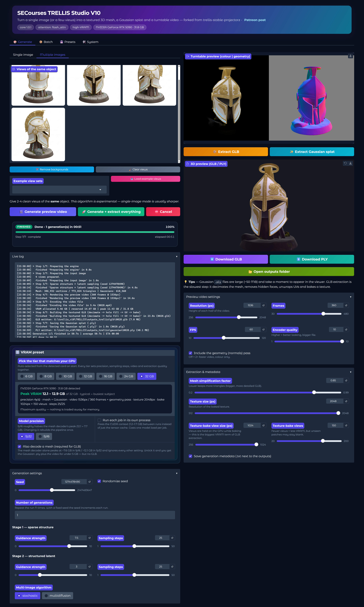Toggle Save generation metadata checkbox
The width and height of the screenshot is (364, 607).
click(x=190, y=456)
